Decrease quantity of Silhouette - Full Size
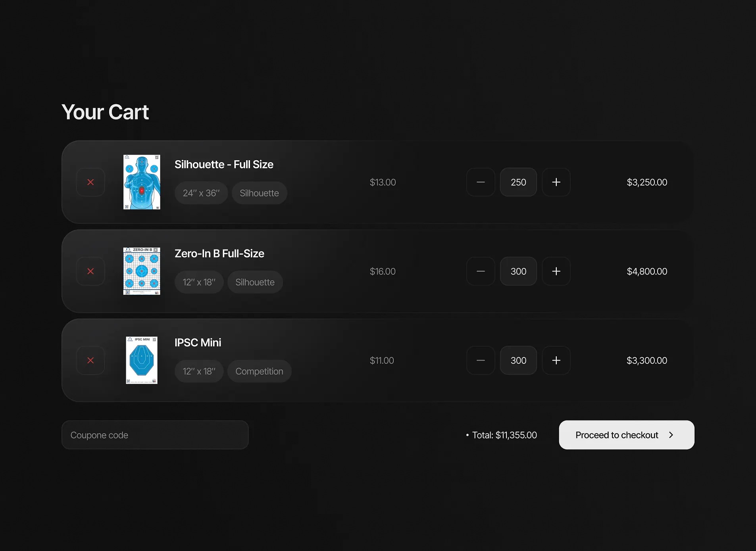 click(481, 182)
